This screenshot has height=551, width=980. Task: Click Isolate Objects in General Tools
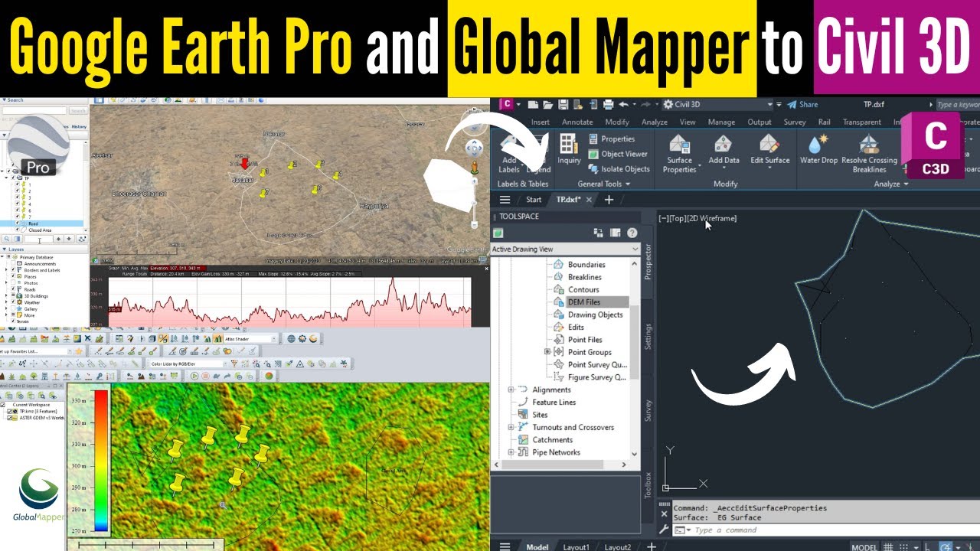[x=619, y=169]
